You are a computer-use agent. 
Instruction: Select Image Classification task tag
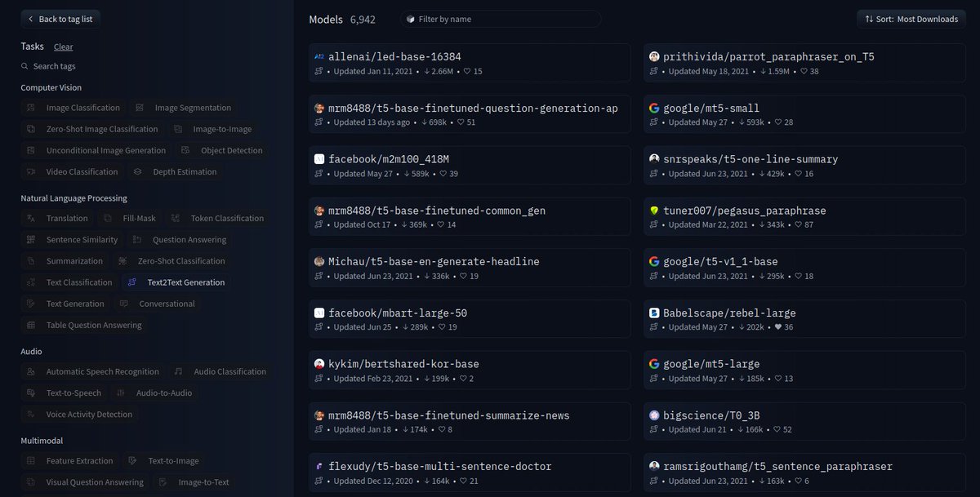click(x=73, y=108)
